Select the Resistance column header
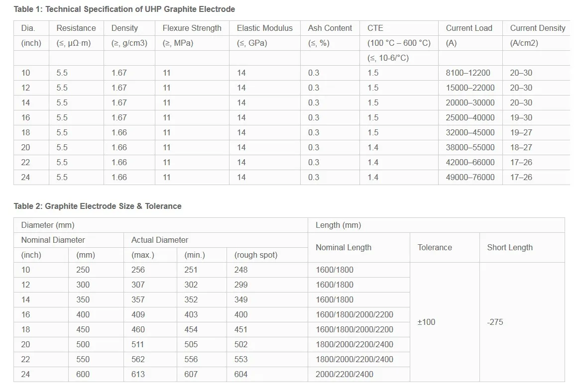Image resolution: width=582 pixels, height=392 pixels. coord(76,28)
